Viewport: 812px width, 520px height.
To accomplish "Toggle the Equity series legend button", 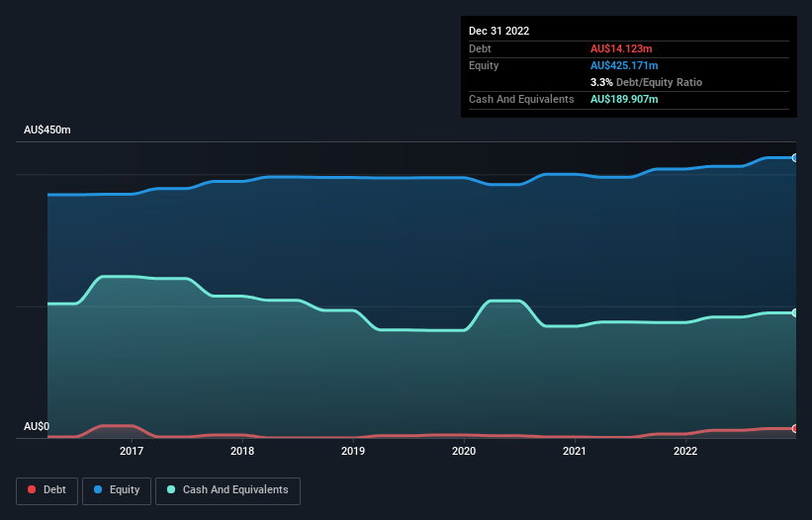I will (117, 490).
